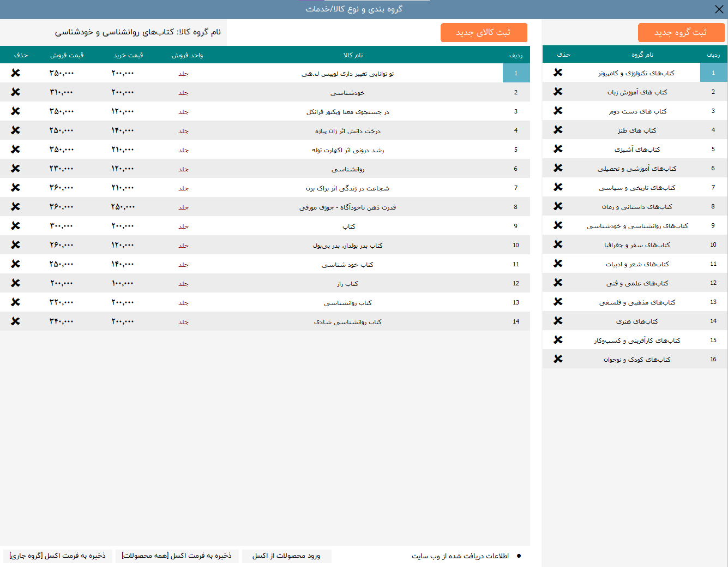Delete group کتاب‌های علمی و فنی

[x=558, y=283]
